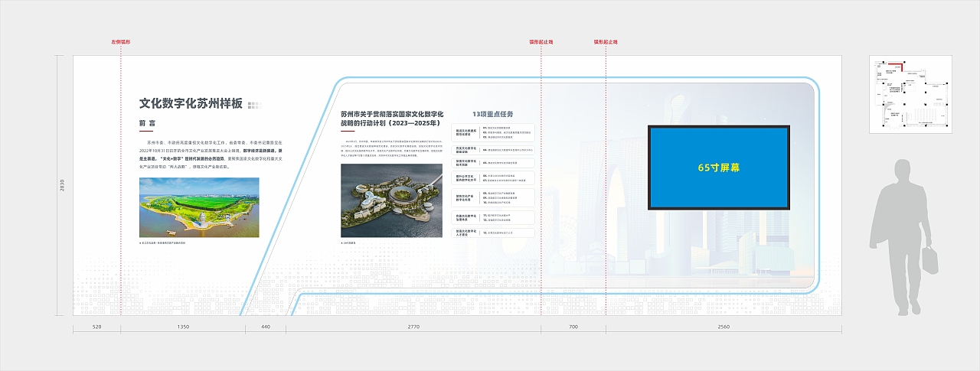This screenshot has height=371, width=980.
Task: Click the task card listing items 01 to 03
Action: (492, 132)
